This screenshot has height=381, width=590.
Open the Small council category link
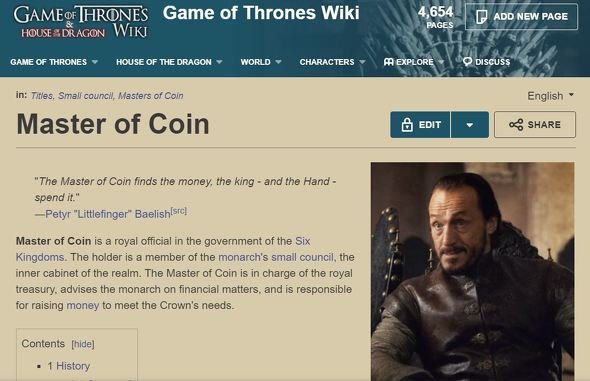tap(85, 96)
